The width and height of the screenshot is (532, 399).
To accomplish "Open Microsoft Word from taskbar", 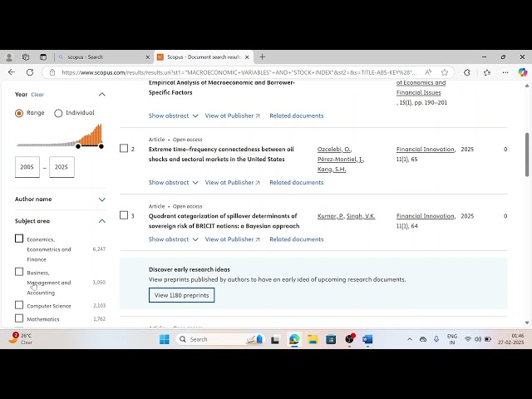I will 367,339.
